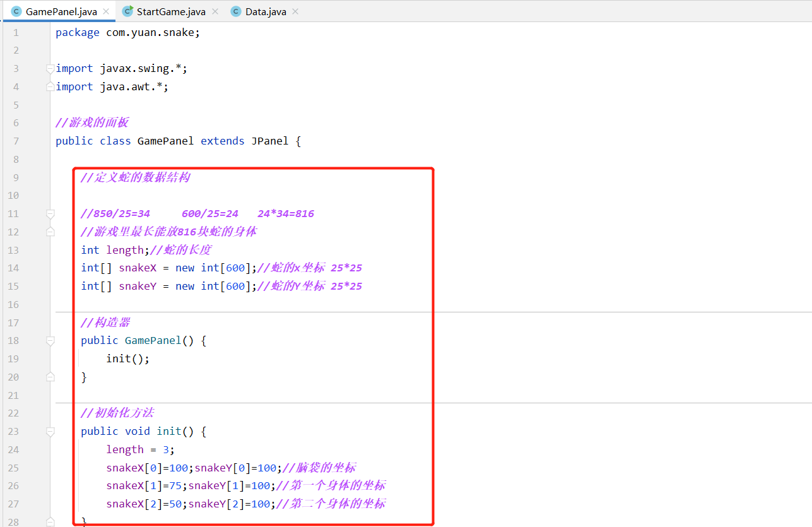Open the StartGame.java tab
This screenshot has width=812, height=527.
coord(170,11)
